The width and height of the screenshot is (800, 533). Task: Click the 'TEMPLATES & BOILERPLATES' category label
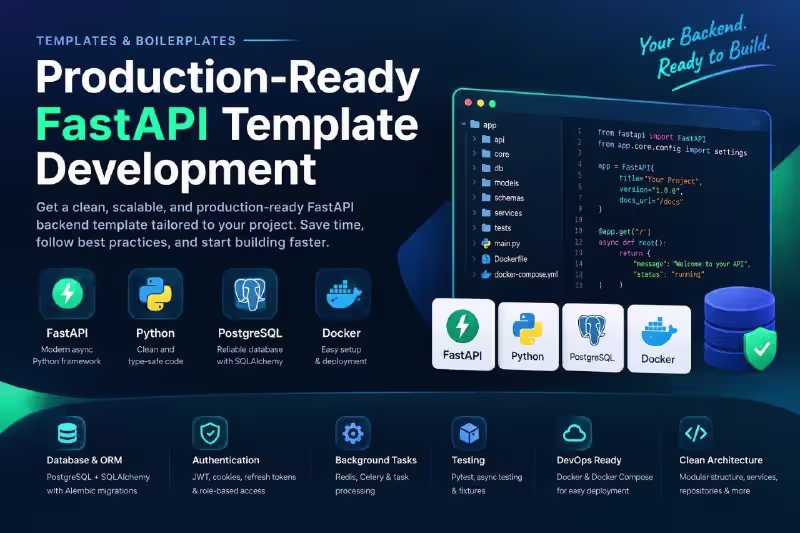coord(136,41)
